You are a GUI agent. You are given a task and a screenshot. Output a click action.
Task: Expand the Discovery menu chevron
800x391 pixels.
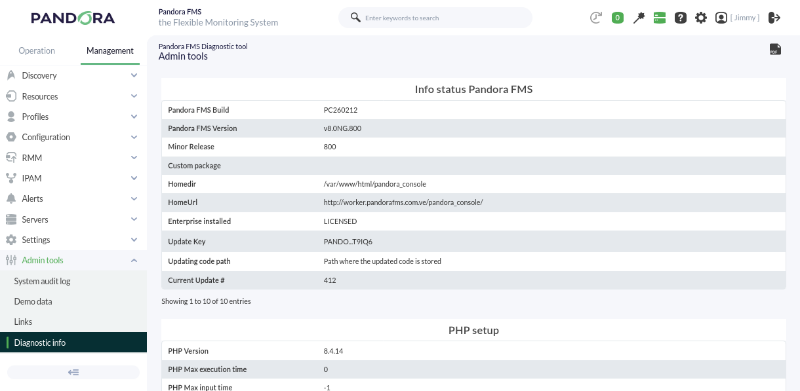tap(134, 76)
